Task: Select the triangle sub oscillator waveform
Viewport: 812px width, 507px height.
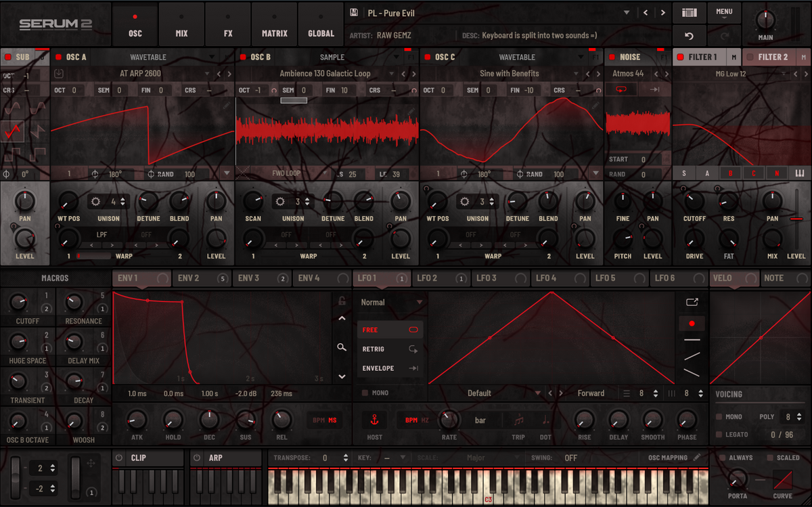Action: (14, 132)
